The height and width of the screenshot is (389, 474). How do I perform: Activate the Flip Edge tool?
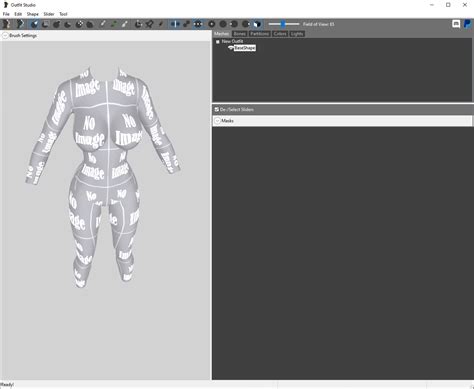(149, 24)
